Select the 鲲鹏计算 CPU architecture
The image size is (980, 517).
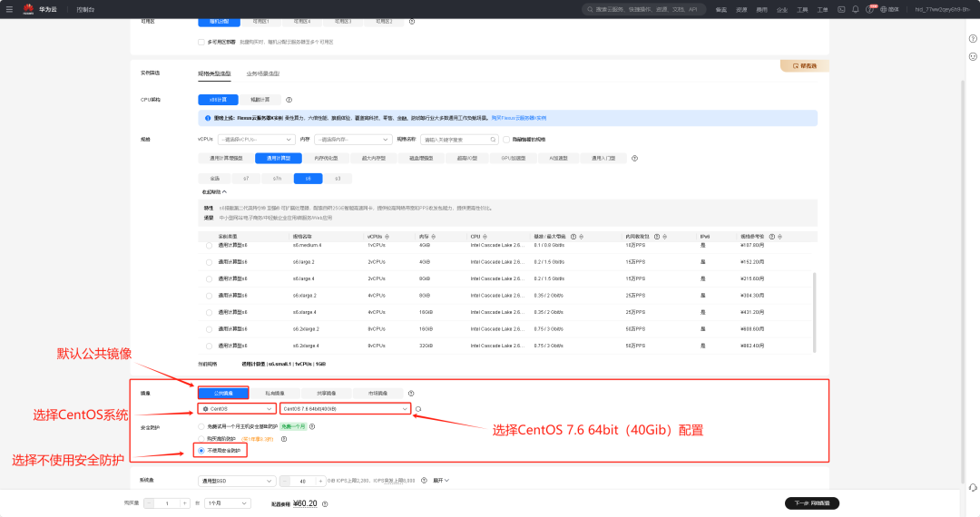pos(260,100)
